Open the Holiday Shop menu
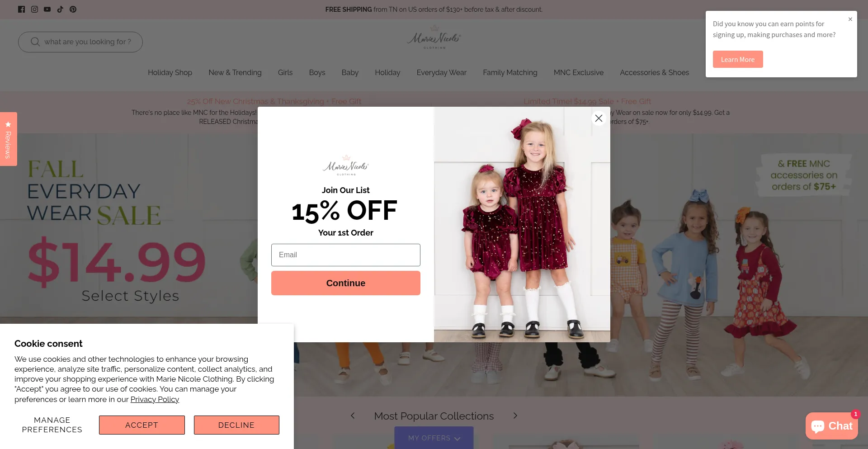Screen dimensions: 868x449 point(170,72)
